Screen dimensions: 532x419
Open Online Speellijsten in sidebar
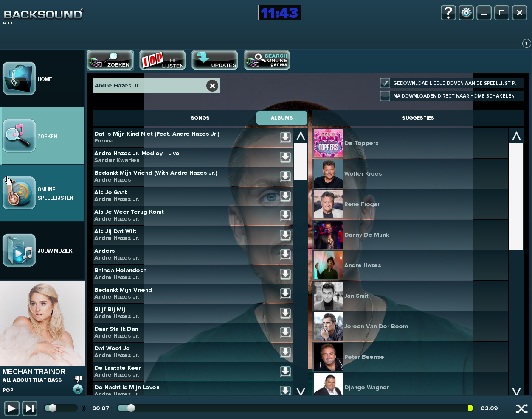pyautogui.click(x=42, y=193)
